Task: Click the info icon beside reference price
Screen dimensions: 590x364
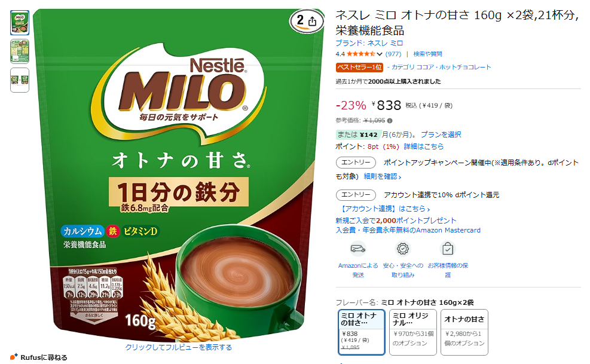Action: click(x=390, y=121)
